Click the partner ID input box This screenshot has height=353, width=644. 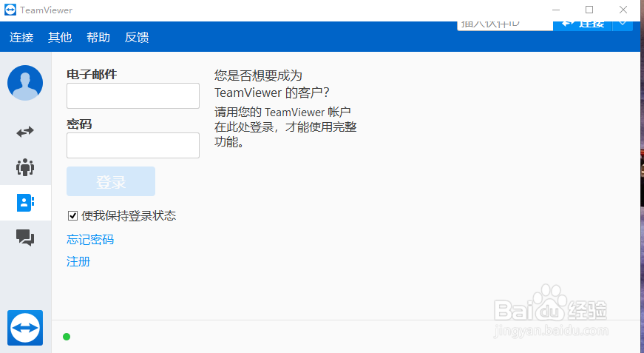505,25
